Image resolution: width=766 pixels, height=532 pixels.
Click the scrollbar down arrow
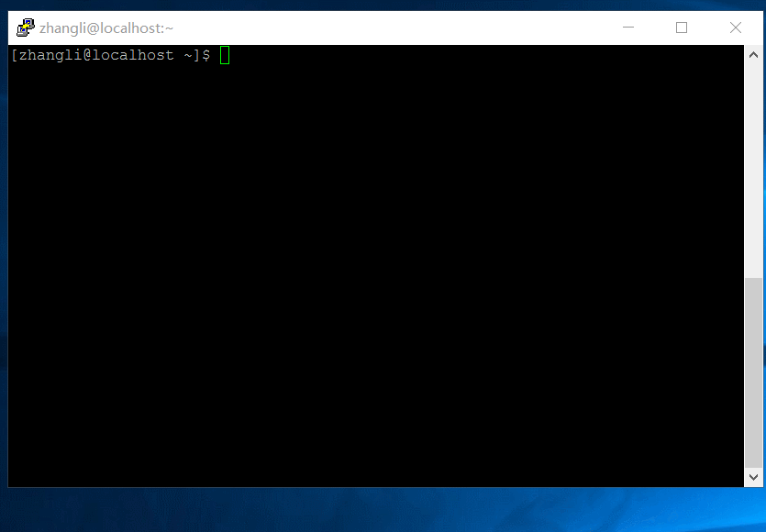(x=753, y=477)
